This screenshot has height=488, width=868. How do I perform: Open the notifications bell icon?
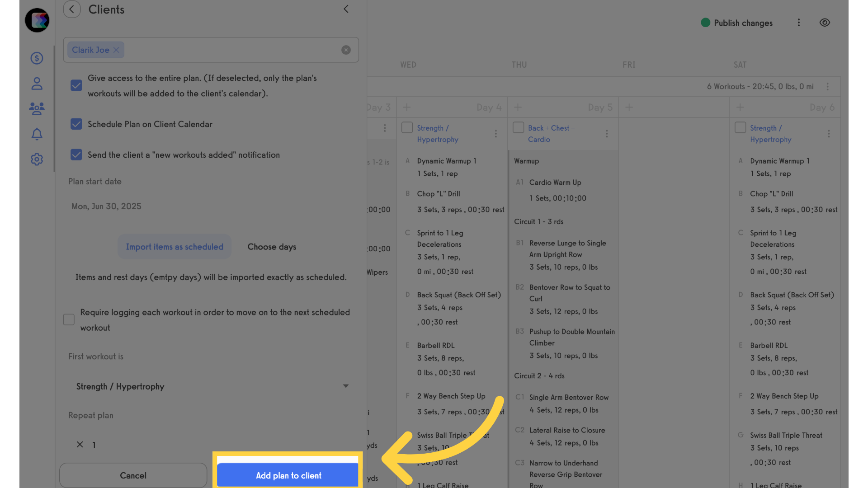pos(37,134)
